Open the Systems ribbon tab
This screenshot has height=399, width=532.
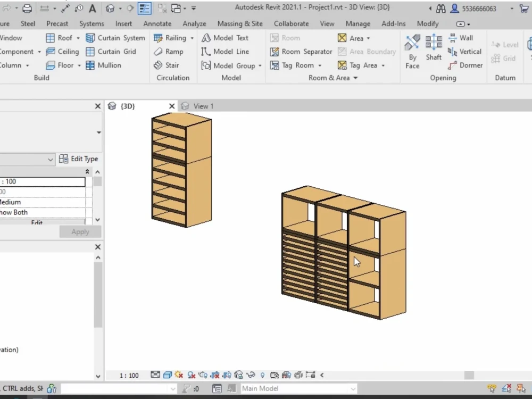point(92,24)
